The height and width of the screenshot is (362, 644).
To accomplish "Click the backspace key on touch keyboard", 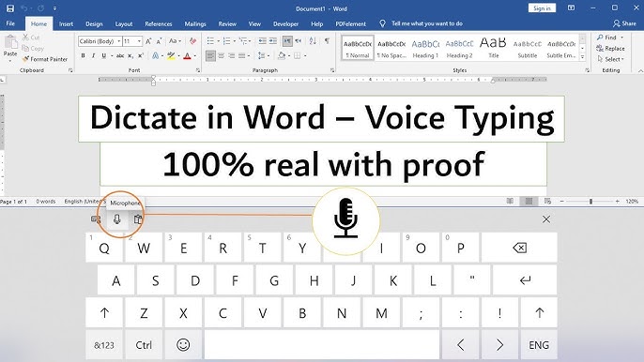I will 519,248.
